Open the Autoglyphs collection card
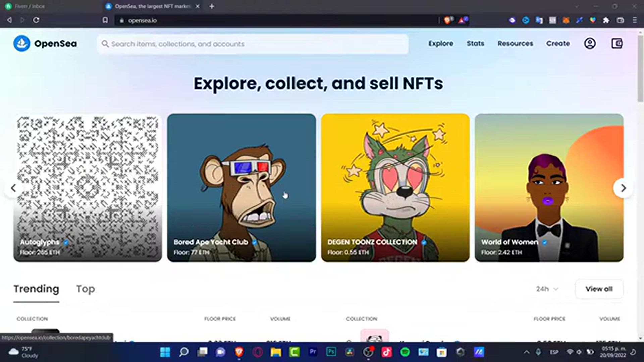 (88, 188)
